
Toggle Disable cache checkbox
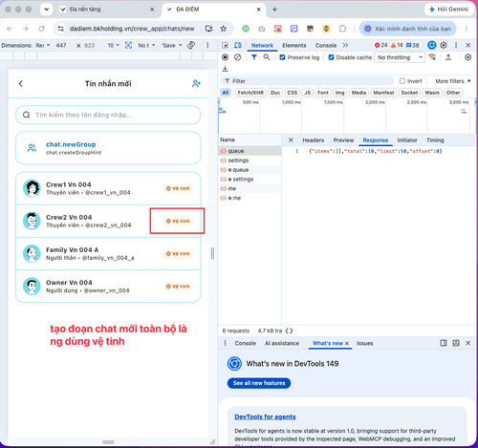331,57
